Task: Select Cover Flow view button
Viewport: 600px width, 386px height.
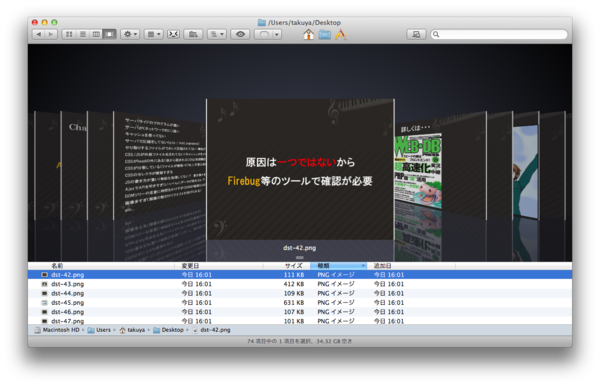Action: [x=109, y=34]
